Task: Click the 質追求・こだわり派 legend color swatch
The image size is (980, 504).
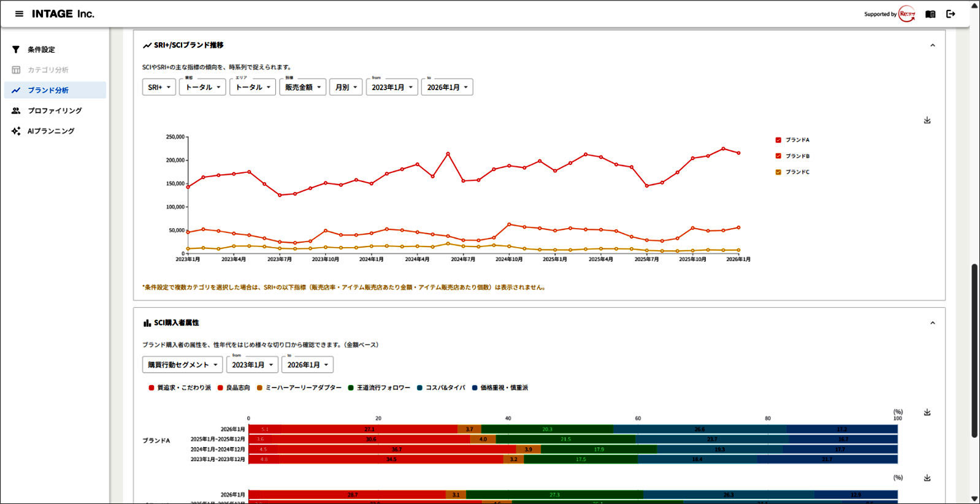Action: point(151,388)
